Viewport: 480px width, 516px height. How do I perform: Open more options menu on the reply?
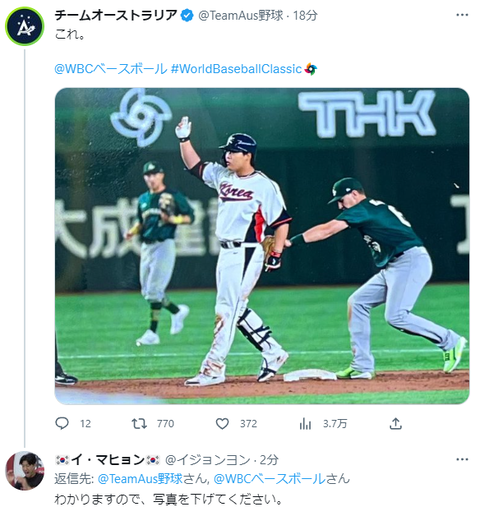click(462, 460)
